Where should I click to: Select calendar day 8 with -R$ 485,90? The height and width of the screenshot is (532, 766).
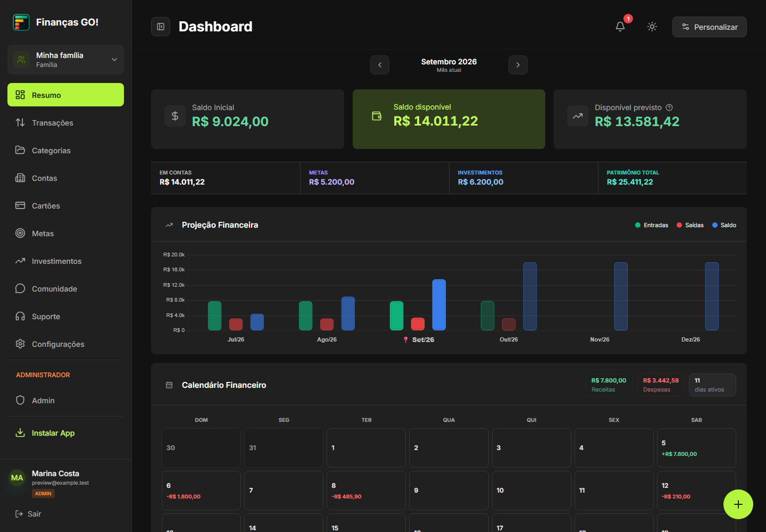(x=366, y=491)
